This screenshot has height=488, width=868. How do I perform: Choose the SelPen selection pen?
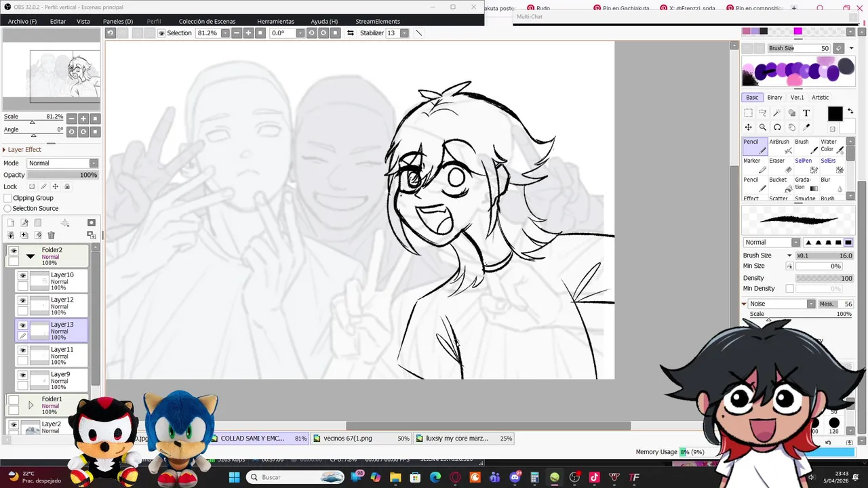(x=806, y=165)
